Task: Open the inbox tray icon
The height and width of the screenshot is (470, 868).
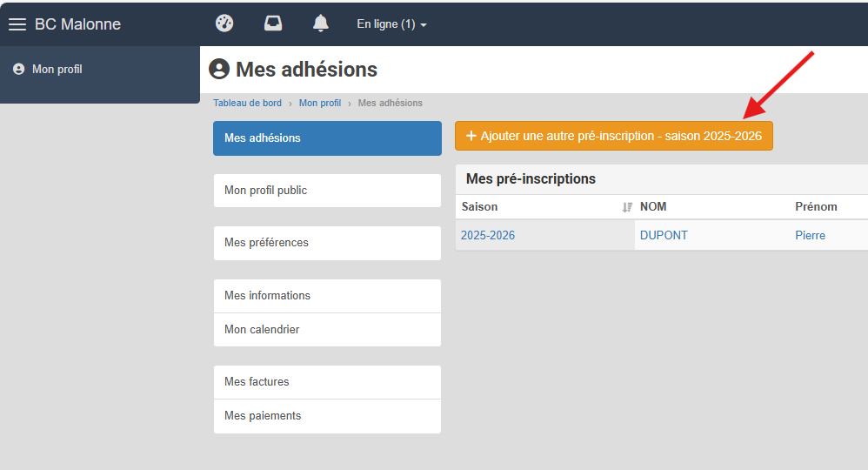Action: coord(273,23)
